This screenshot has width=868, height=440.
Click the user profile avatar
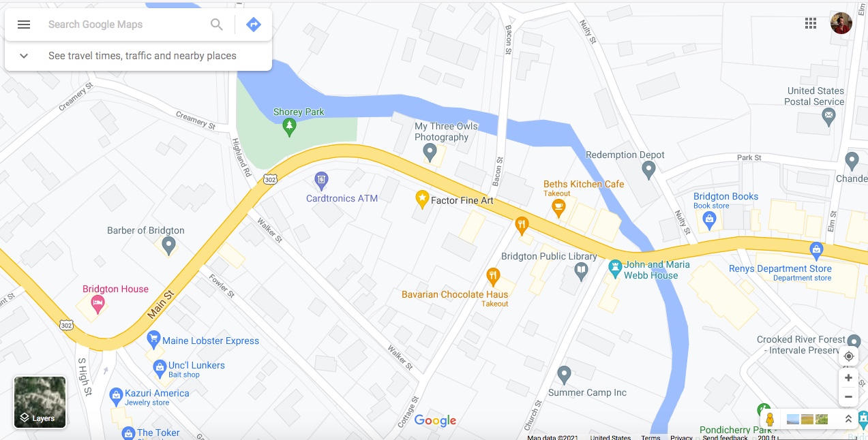[841, 23]
